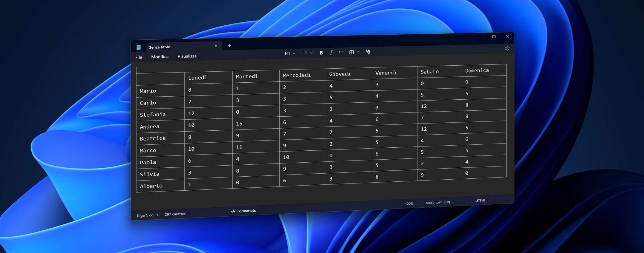Expand the H1 heading dropdown
Image resolution: width=644 pixels, height=253 pixels.
[x=290, y=53]
